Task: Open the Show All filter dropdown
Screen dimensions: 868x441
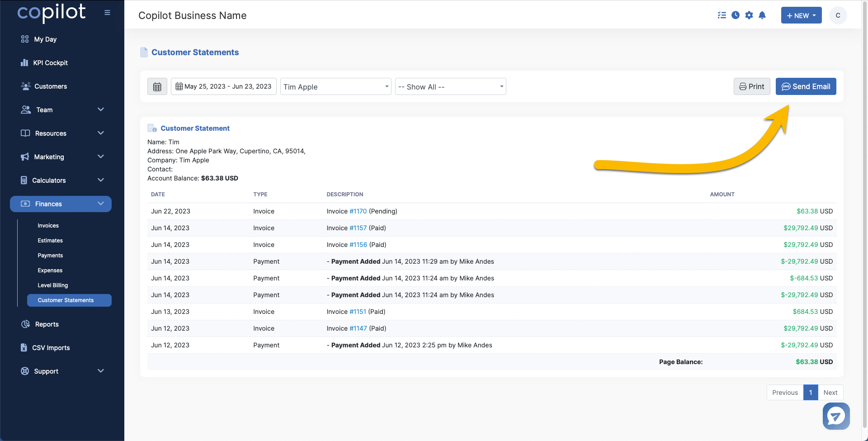Action: pos(451,86)
